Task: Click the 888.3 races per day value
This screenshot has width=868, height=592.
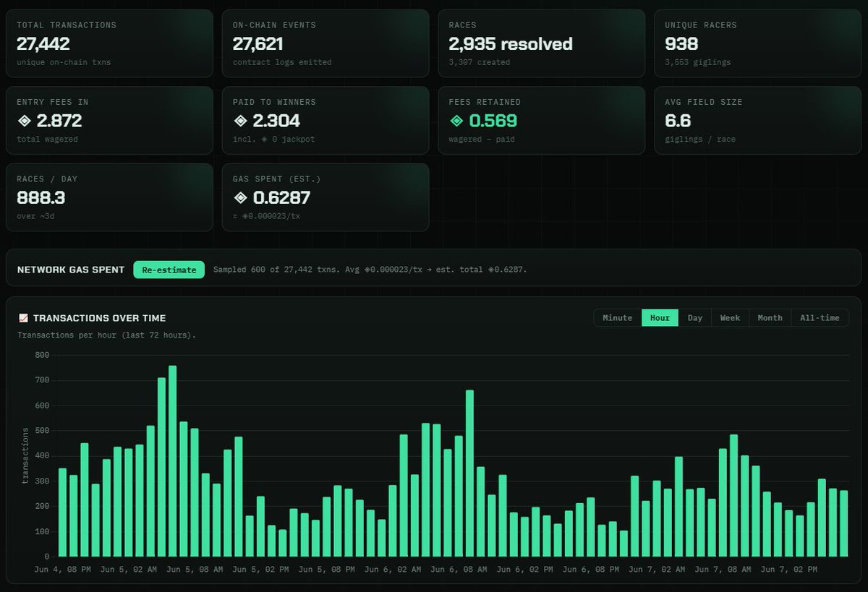Action: pos(41,197)
